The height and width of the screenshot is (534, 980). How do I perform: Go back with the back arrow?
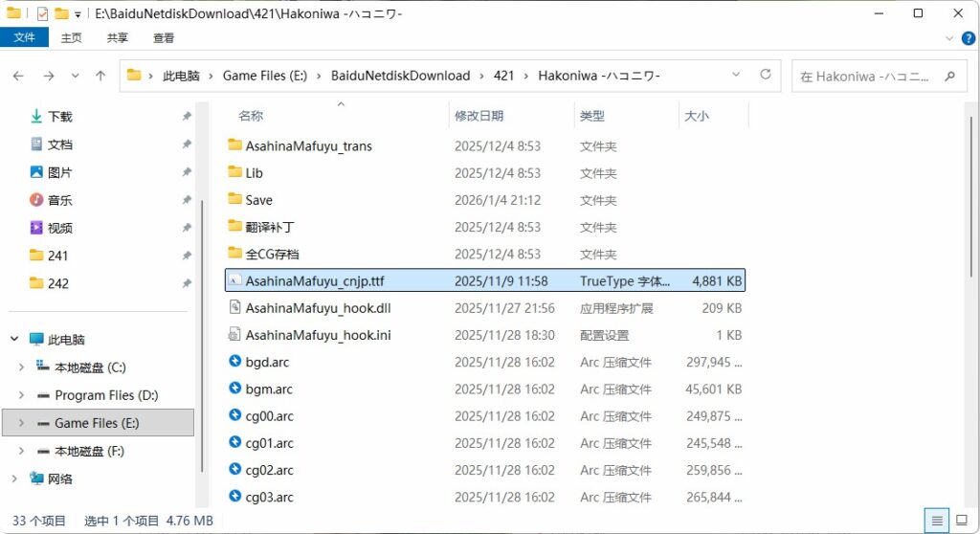pos(18,76)
